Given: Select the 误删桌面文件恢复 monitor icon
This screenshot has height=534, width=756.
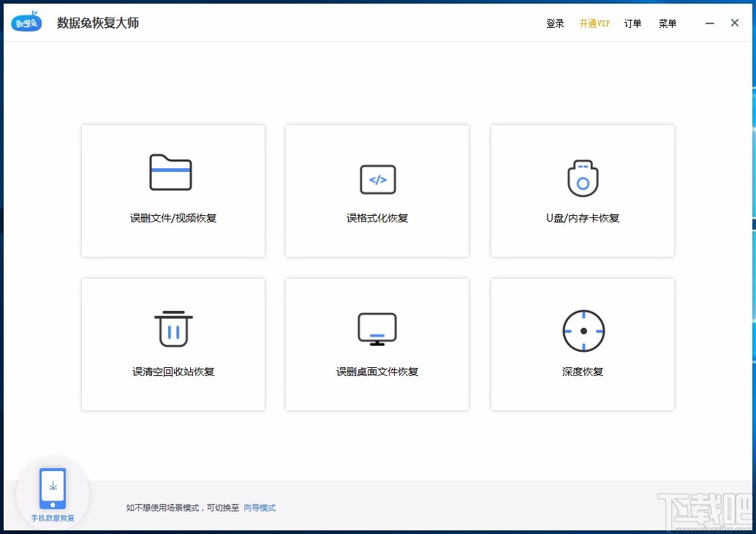Looking at the screenshot, I should pos(377,328).
